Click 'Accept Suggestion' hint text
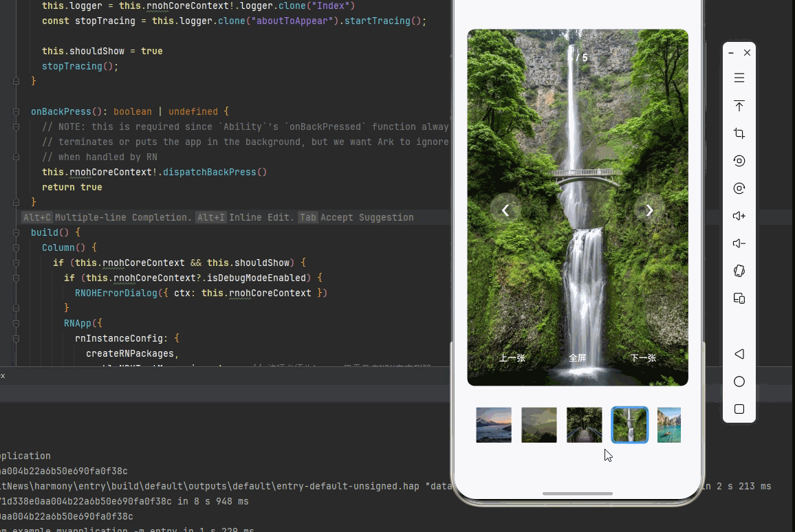Viewport: 795px width, 532px height. 367,217
